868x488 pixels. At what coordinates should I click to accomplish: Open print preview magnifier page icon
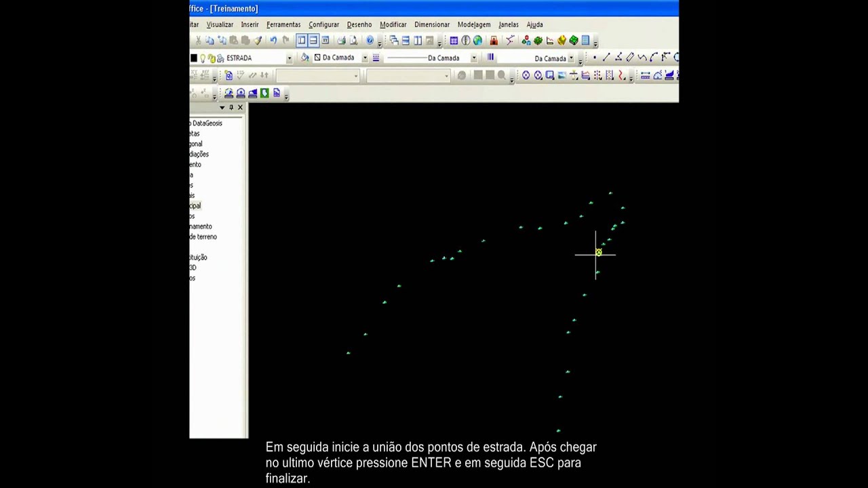pyautogui.click(x=353, y=40)
